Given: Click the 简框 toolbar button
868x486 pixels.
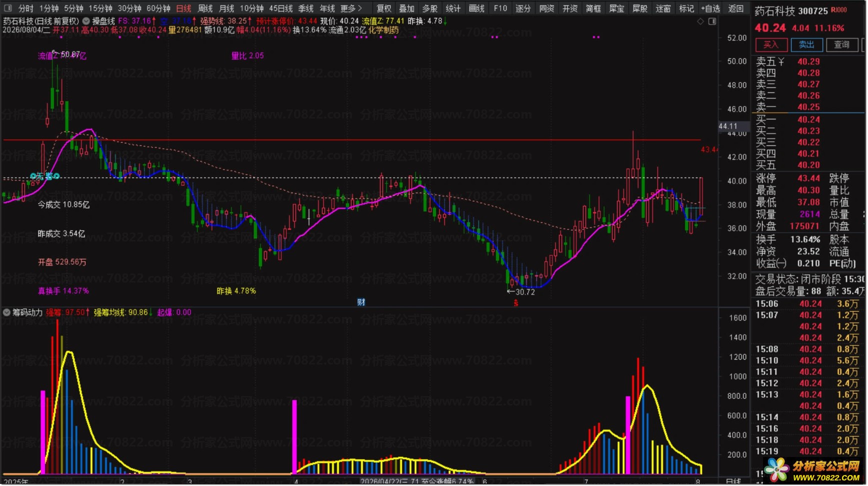Looking at the screenshot, I should [593, 8].
